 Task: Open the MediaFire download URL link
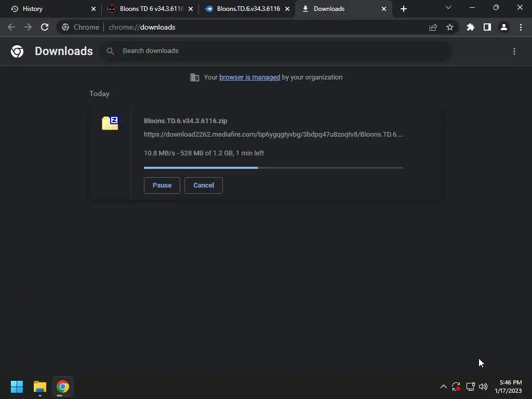tap(273, 135)
